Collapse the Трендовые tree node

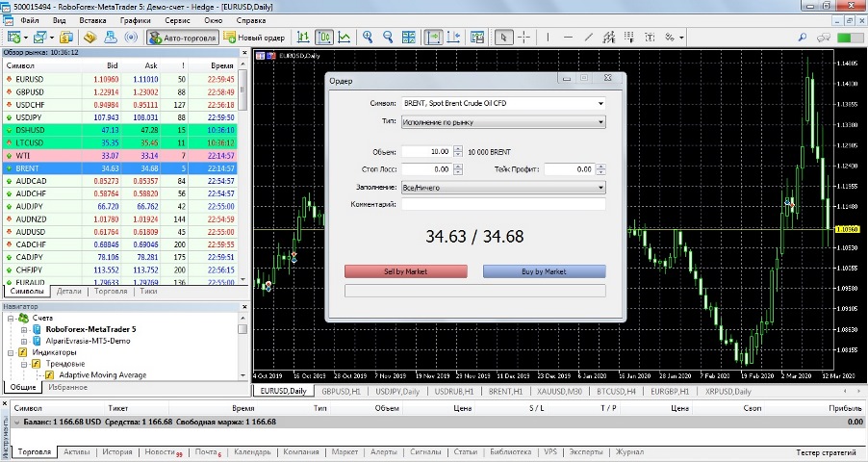(x=24, y=365)
